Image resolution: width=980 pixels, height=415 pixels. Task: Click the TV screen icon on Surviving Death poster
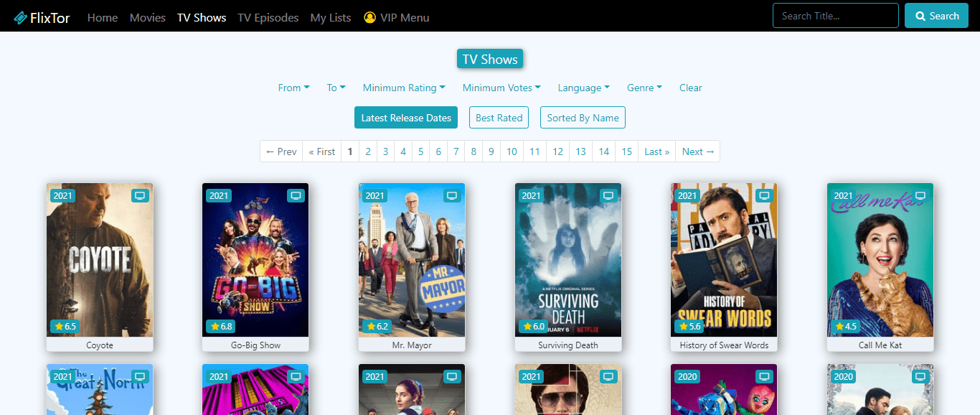608,195
